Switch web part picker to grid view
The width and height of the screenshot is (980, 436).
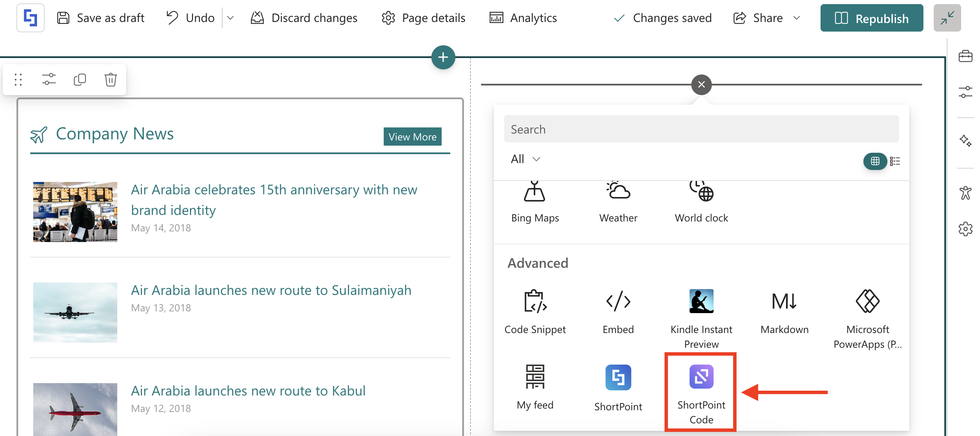click(875, 161)
